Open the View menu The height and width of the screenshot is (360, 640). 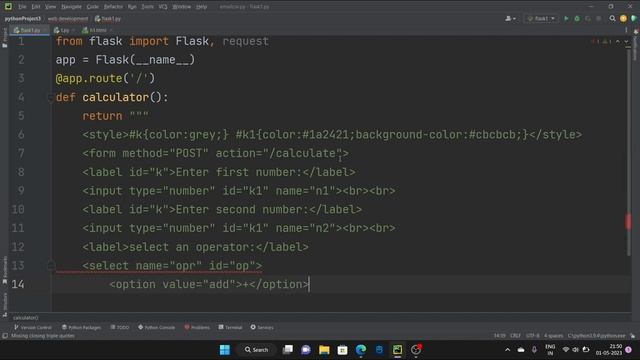(50, 7)
